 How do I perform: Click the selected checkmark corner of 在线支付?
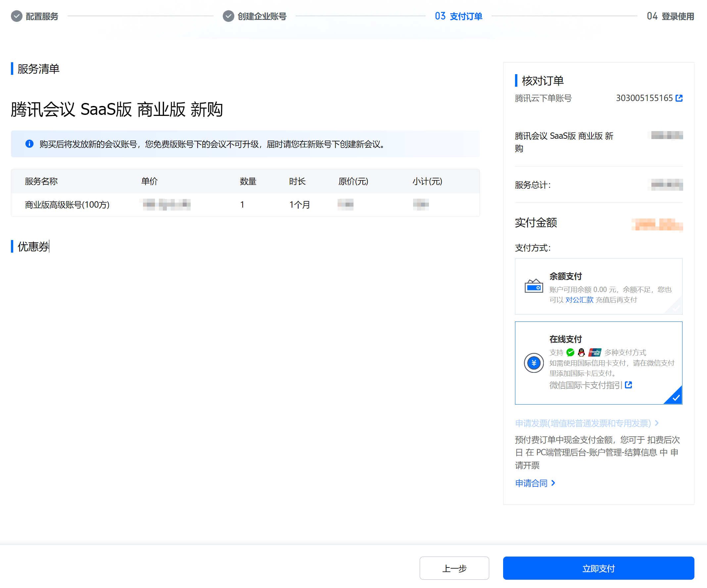coord(674,396)
